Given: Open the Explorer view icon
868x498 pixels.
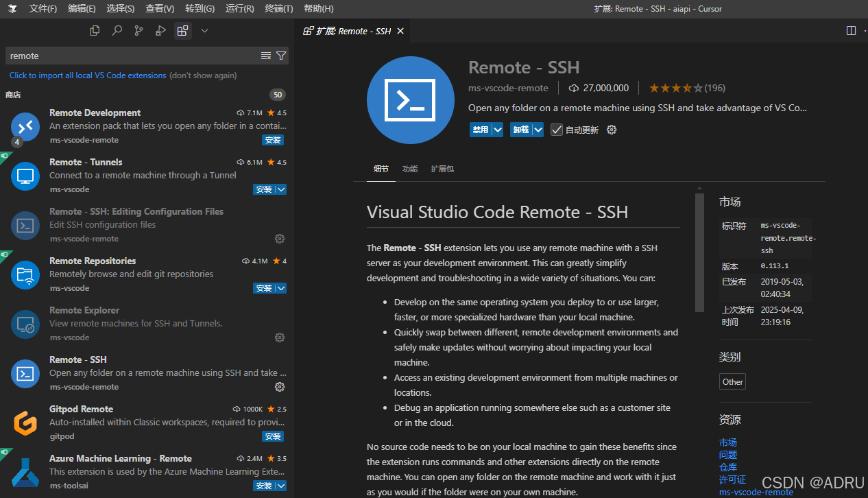Looking at the screenshot, I should pos(95,30).
